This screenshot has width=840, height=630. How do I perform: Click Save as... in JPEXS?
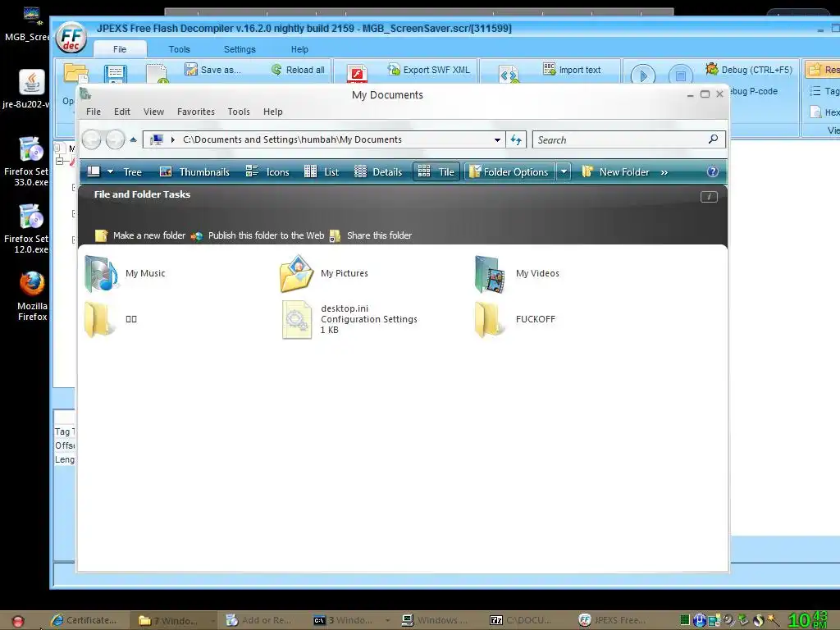[212, 70]
